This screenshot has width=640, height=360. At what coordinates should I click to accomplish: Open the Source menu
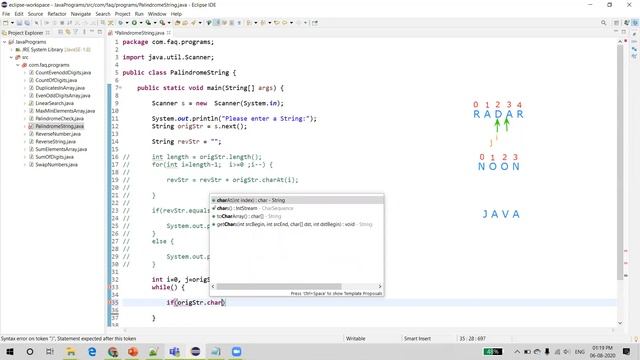click(x=35, y=14)
